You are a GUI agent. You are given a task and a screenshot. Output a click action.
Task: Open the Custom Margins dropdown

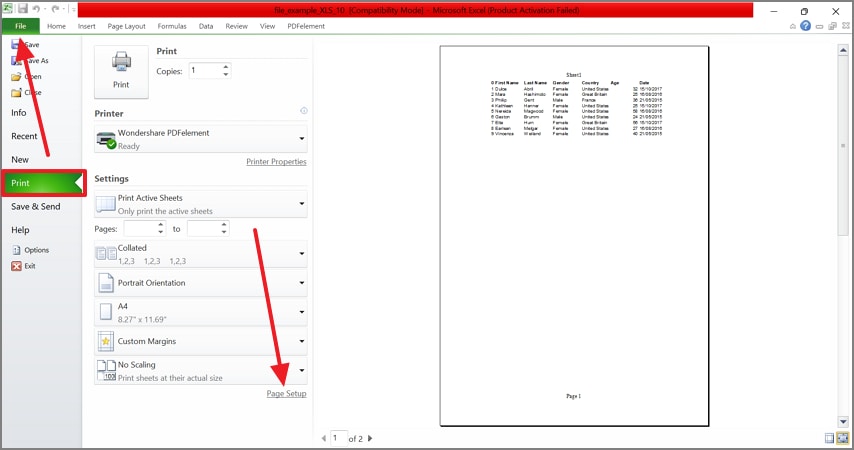tap(201, 341)
